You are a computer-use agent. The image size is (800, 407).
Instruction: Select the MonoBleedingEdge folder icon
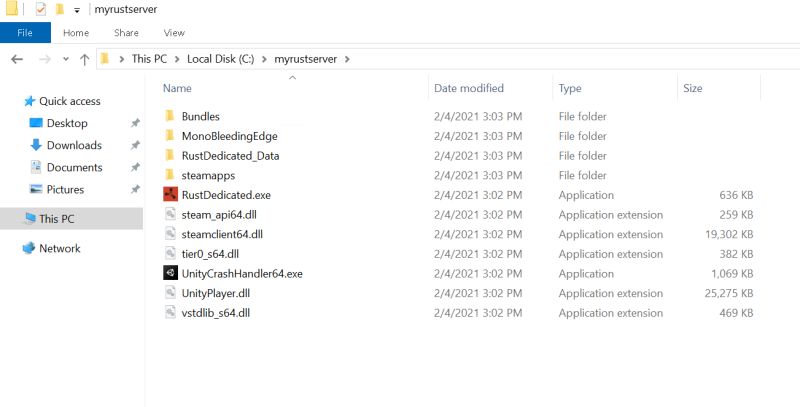(170, 136)
